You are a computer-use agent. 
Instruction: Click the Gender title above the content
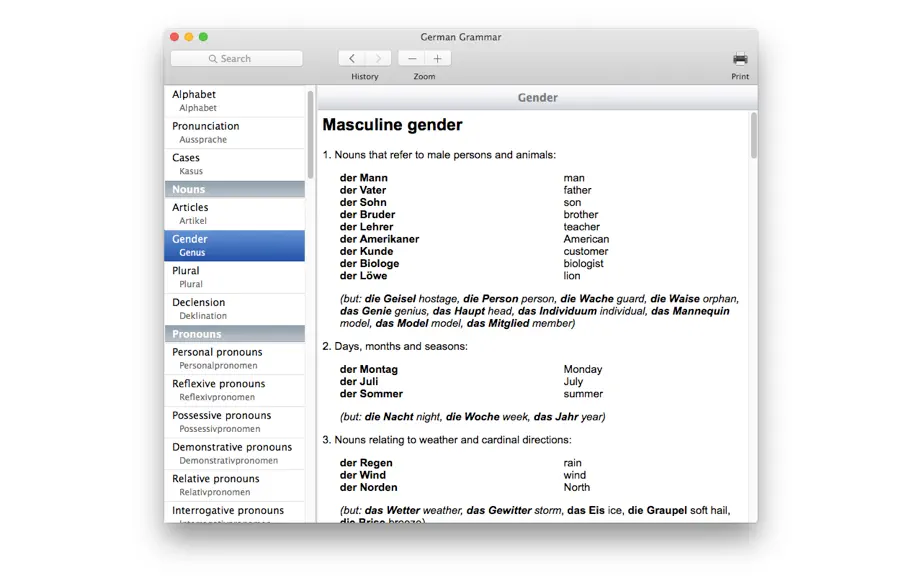[537, 98]
